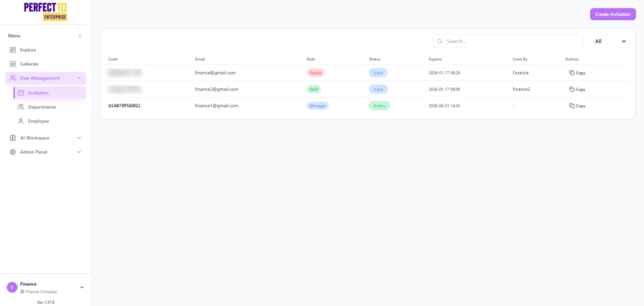Viewport: 644px width, 306px height.
Task: Click copy icon in finance2@gmail.com row
Action: (x=572, y=89)
